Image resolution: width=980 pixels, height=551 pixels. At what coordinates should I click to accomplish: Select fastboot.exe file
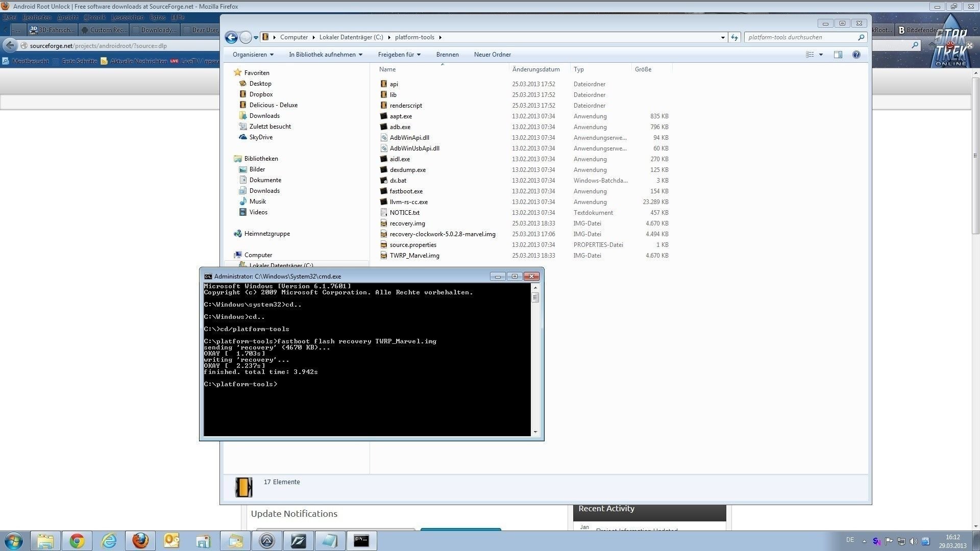(406, 191)
